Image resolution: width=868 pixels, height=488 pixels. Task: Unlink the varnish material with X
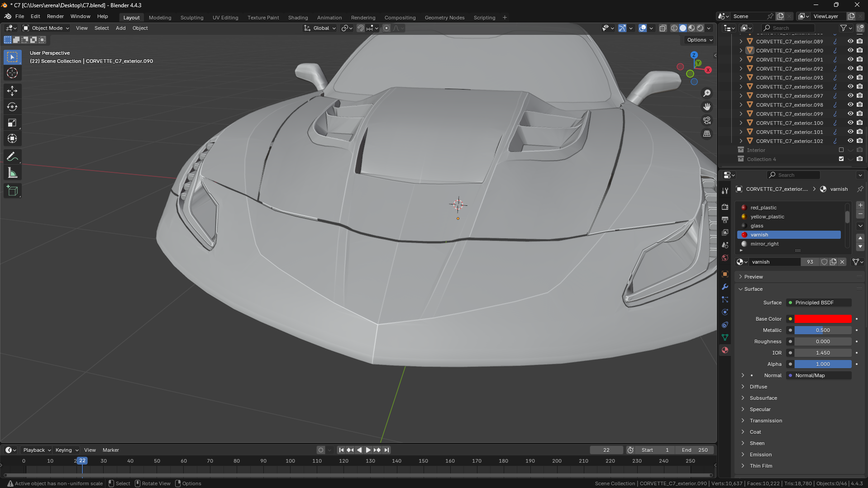pyautogui.click(x=842, y=262)
